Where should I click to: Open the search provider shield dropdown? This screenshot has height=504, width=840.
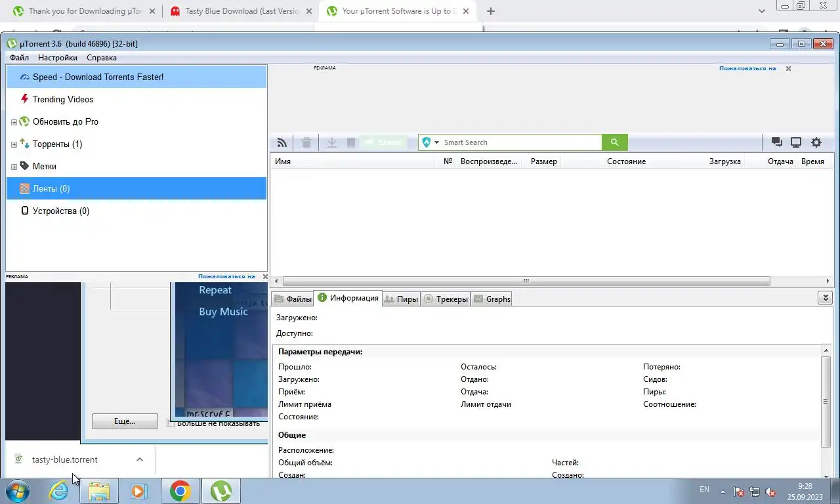pyautogui.click(x=430, y=142)
